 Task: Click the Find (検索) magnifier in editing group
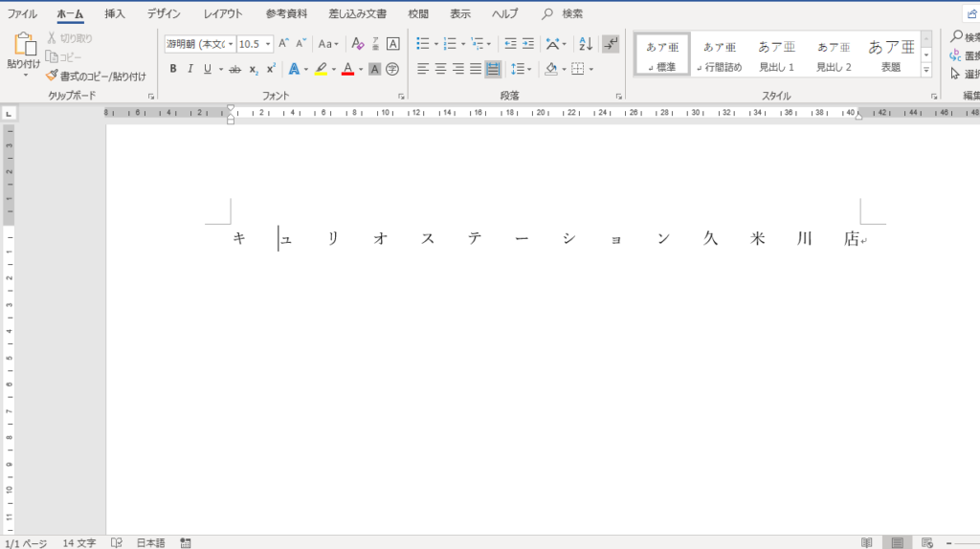tap(956, 37)
